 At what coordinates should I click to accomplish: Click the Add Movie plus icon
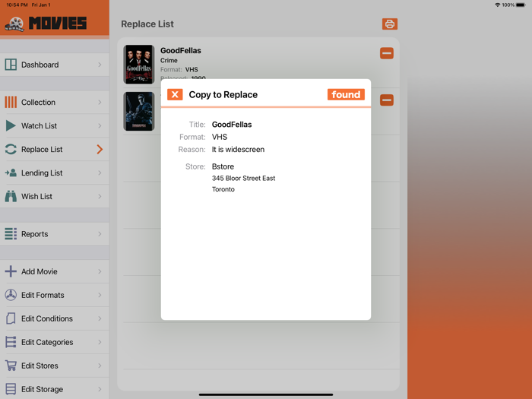click(11, 271)
